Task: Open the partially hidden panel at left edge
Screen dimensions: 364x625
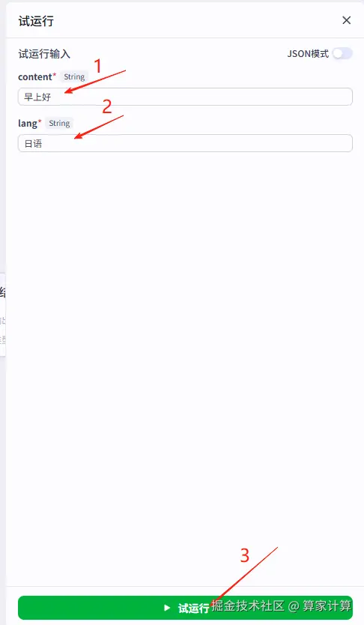Action: coord(3,314)
